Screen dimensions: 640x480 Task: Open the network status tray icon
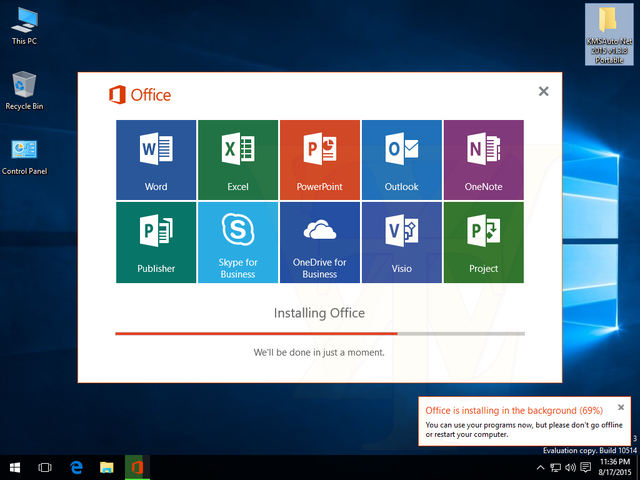[x=555, y=468]
